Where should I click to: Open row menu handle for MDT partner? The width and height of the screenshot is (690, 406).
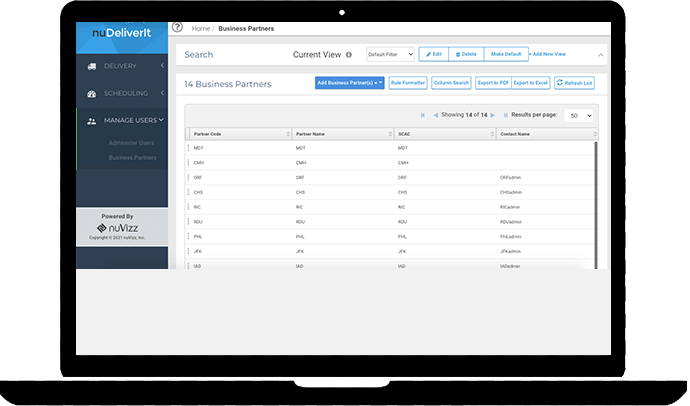pyautogui.click(x=188, y=148)
